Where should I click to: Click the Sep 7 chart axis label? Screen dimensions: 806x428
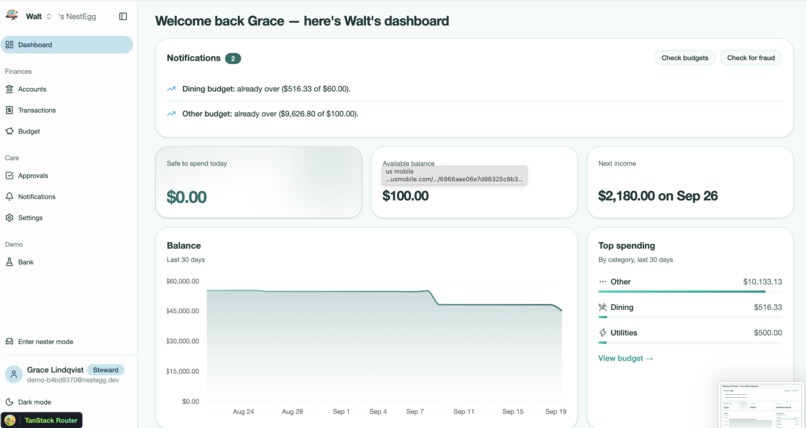[415, 412]
